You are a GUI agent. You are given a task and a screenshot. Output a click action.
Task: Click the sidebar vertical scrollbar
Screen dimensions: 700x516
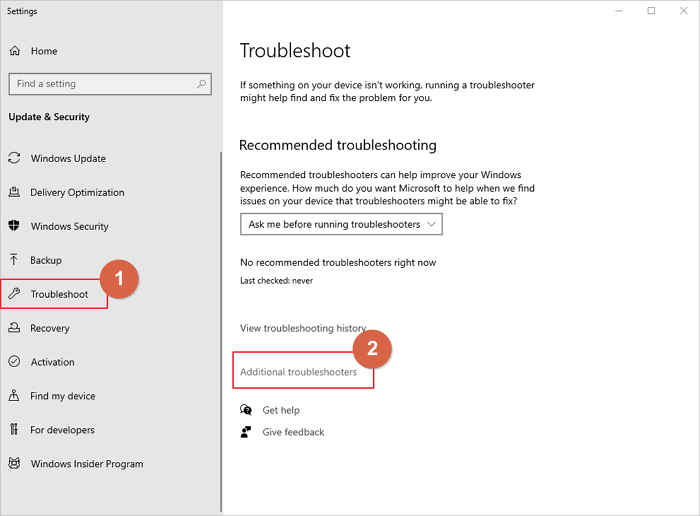221,300
